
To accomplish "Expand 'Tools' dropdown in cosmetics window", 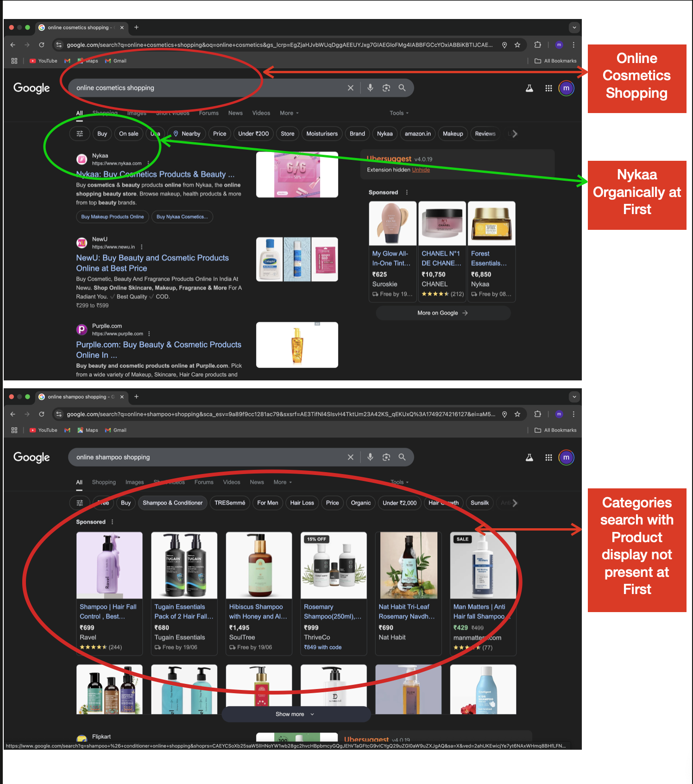I will click(399, 113).
